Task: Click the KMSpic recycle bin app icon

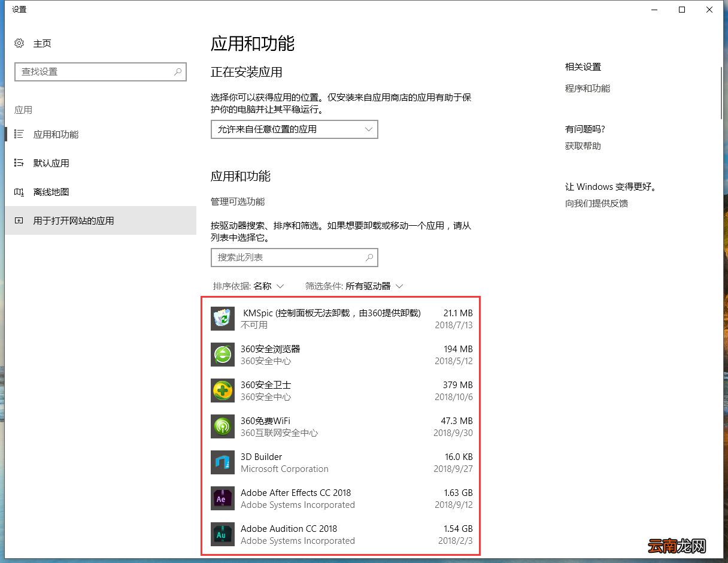Action: 223,319
